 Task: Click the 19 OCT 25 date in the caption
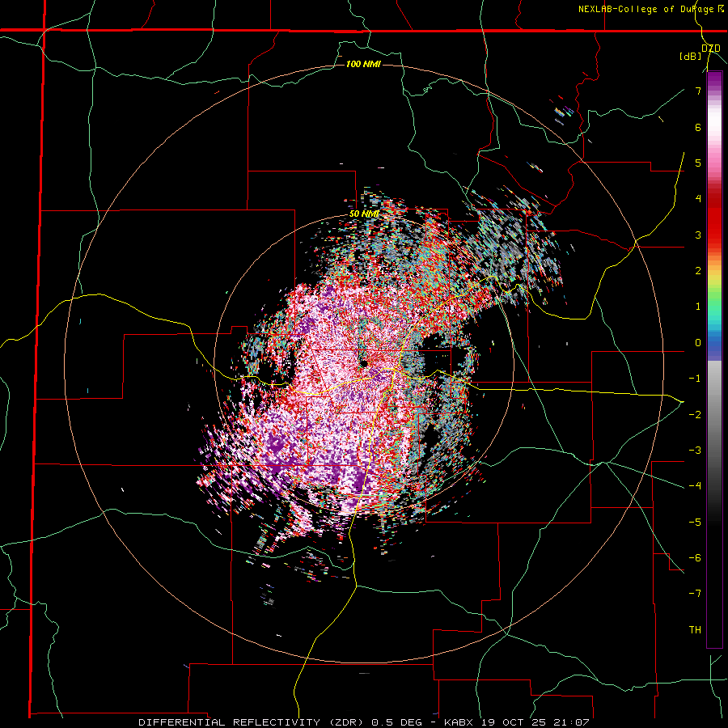(515, 722)
